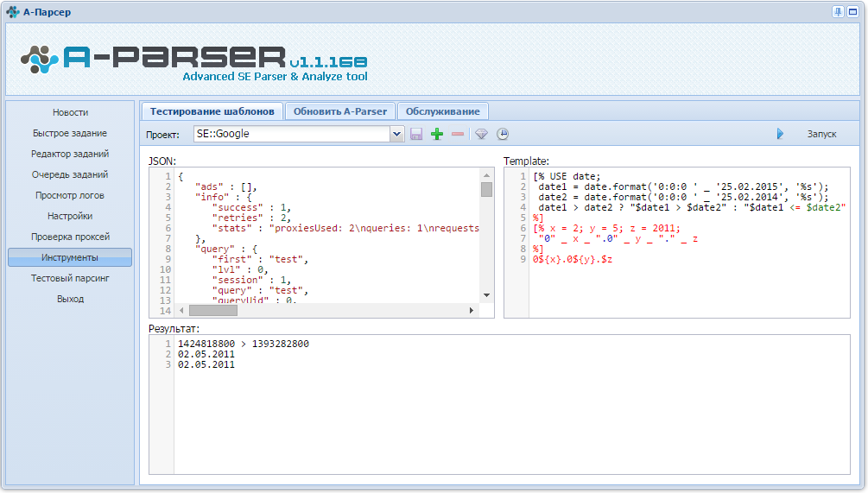Click the x = 2; y = 5 template line

coord(606,228)
